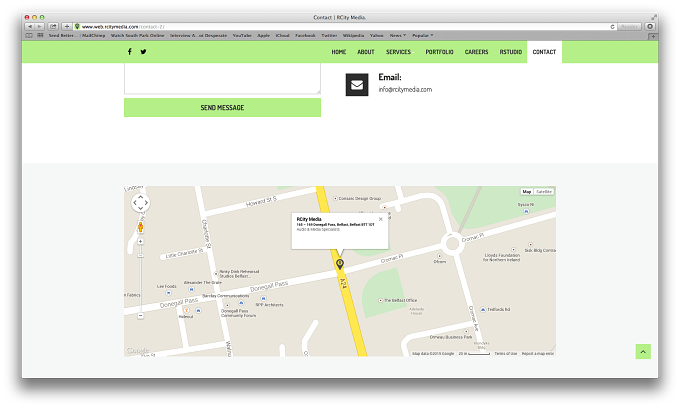Zoom in with the map plus button
Viewport: 680px width, 408px height.
tap(141, 241)
